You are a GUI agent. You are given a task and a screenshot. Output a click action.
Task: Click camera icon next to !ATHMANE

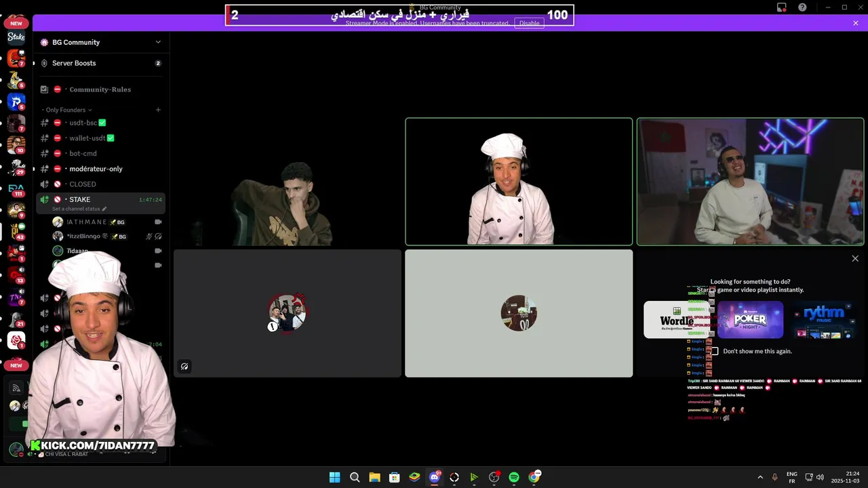[158, 222]
